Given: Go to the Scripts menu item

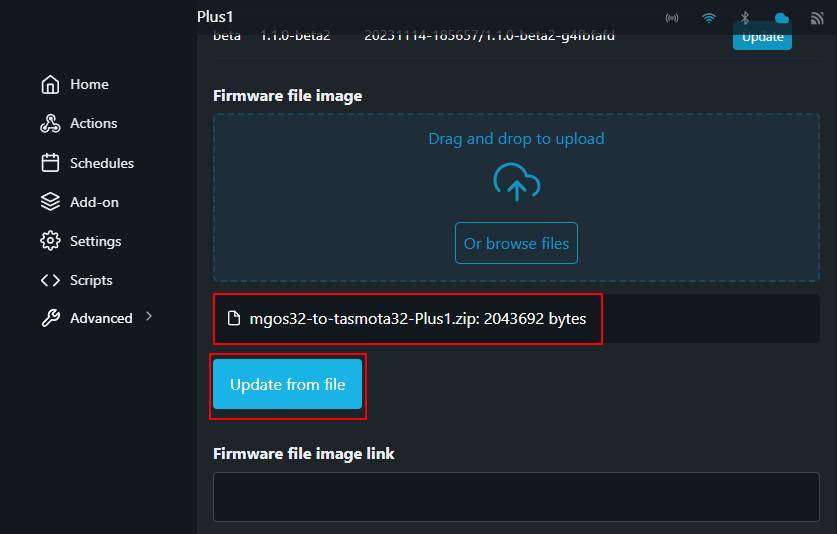Looking at the screenshot, I should point(91,280).
